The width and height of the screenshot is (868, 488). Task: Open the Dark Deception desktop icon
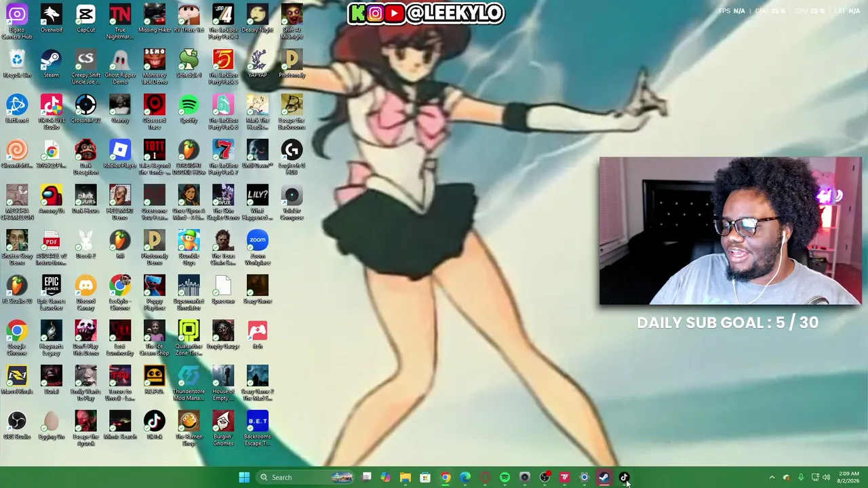(x=85, y=157)
